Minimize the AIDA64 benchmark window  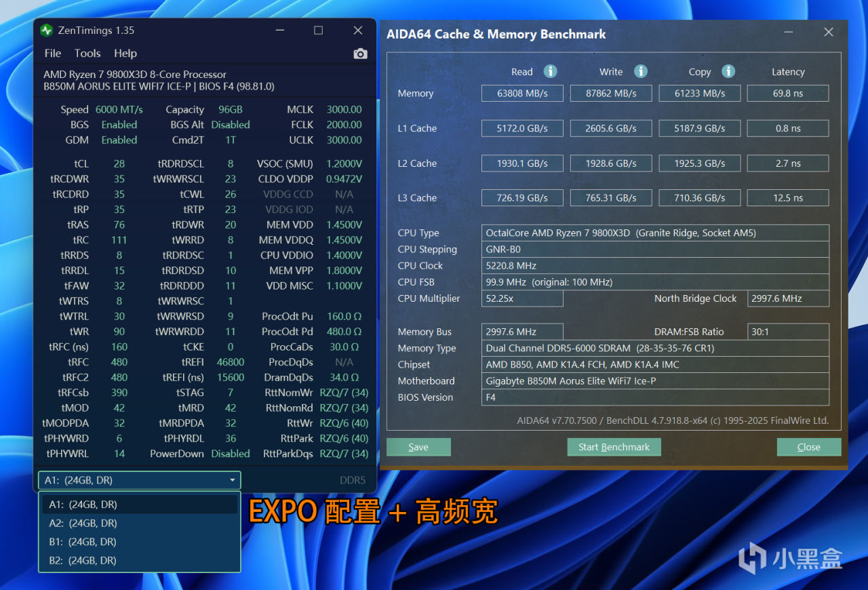[x=788, y=33]
